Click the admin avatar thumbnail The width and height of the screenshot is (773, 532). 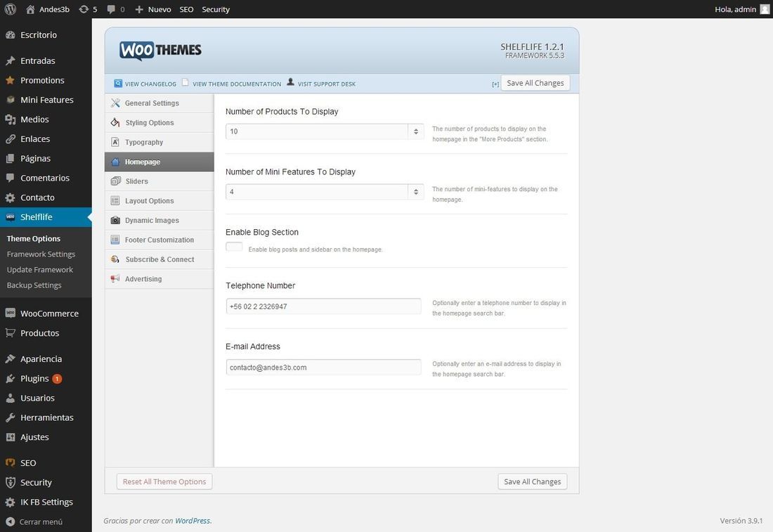[x=765, y=9]
